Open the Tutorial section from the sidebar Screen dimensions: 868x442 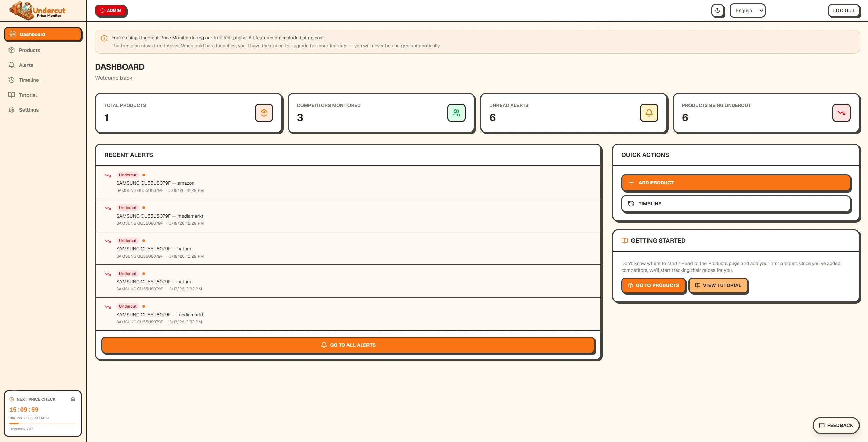click(27, 95)
